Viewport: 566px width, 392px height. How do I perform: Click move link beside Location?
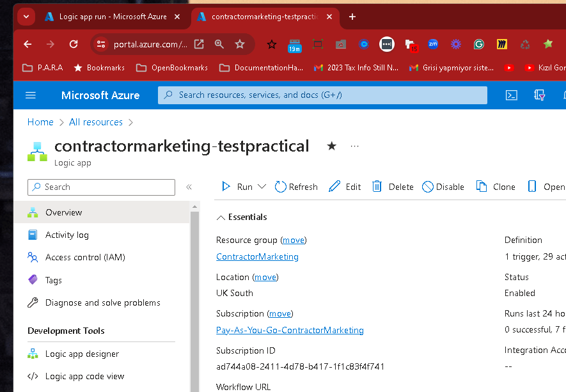(265, 278)
